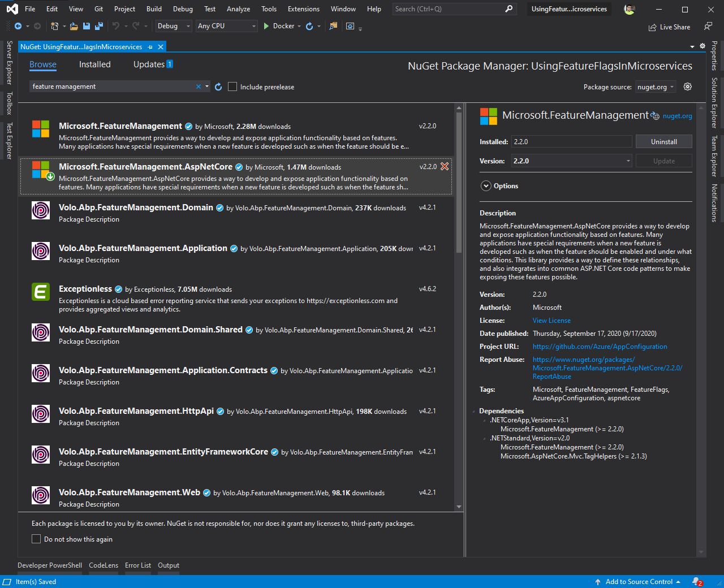This screenshot has height=588, width=724.
Task: Click the Undo arrow icon
Action: pos(116,26)
